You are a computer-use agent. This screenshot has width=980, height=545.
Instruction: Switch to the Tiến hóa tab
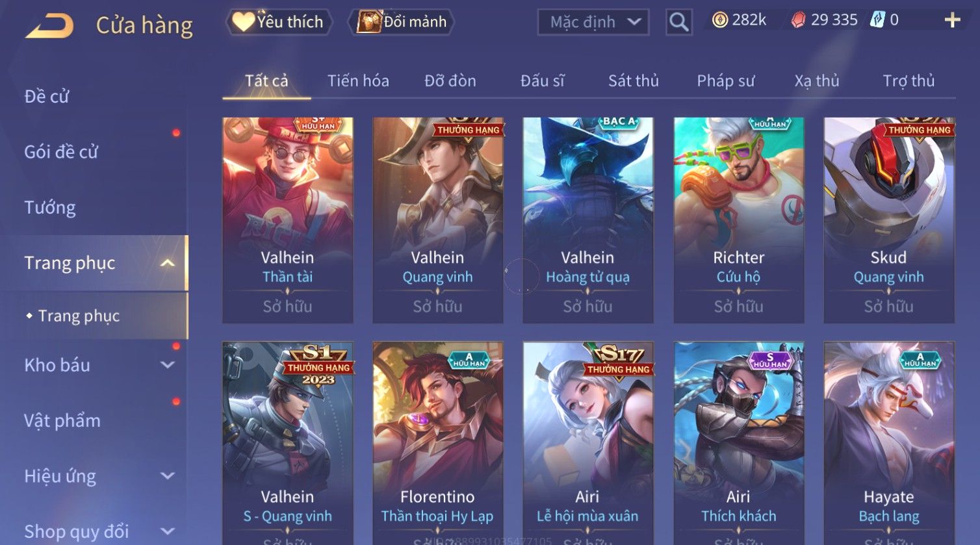(358, 81)
